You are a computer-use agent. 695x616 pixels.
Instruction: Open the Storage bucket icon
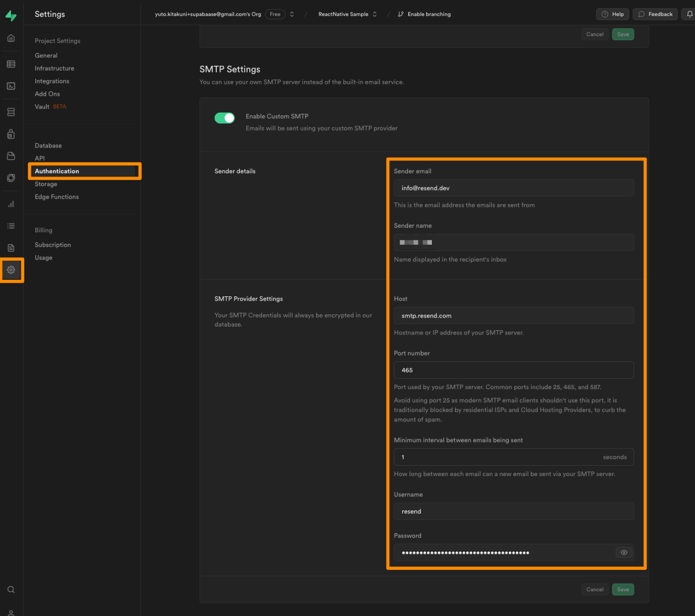click(11, 156)
